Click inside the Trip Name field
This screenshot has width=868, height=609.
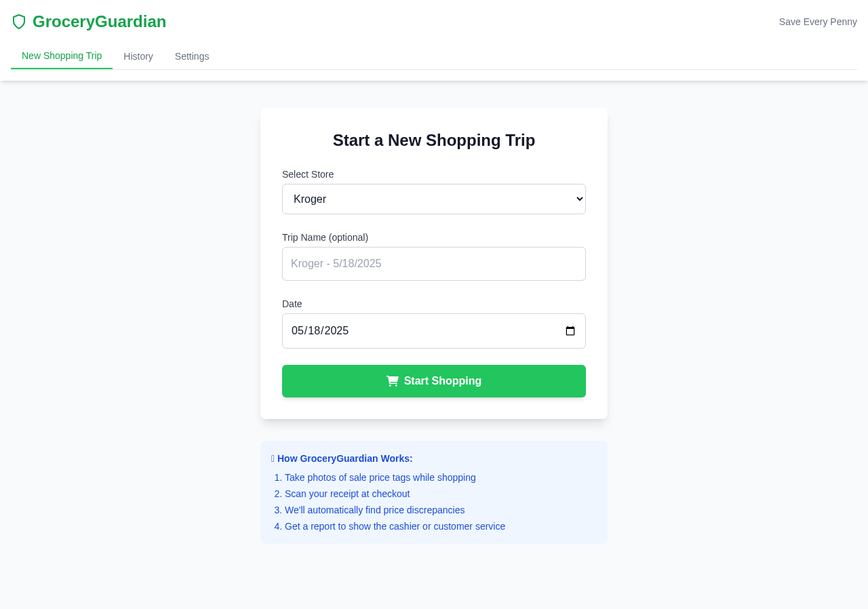(x=433, y=263)
